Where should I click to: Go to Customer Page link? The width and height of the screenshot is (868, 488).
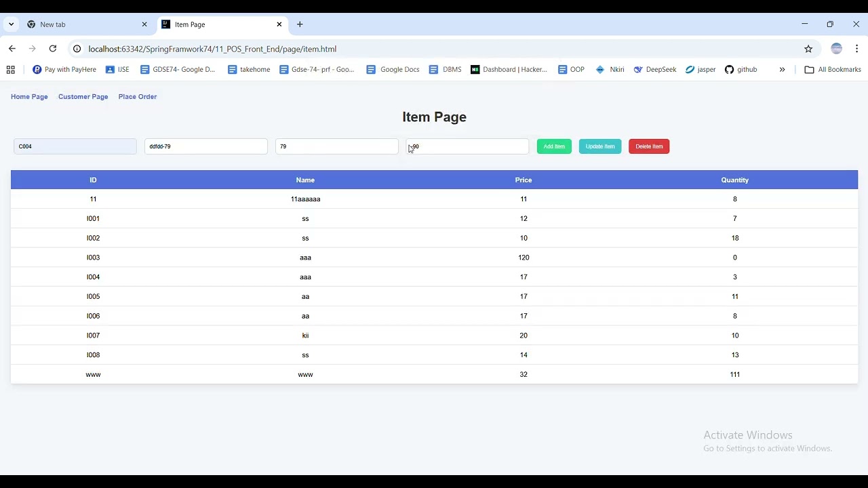(83, 97)
